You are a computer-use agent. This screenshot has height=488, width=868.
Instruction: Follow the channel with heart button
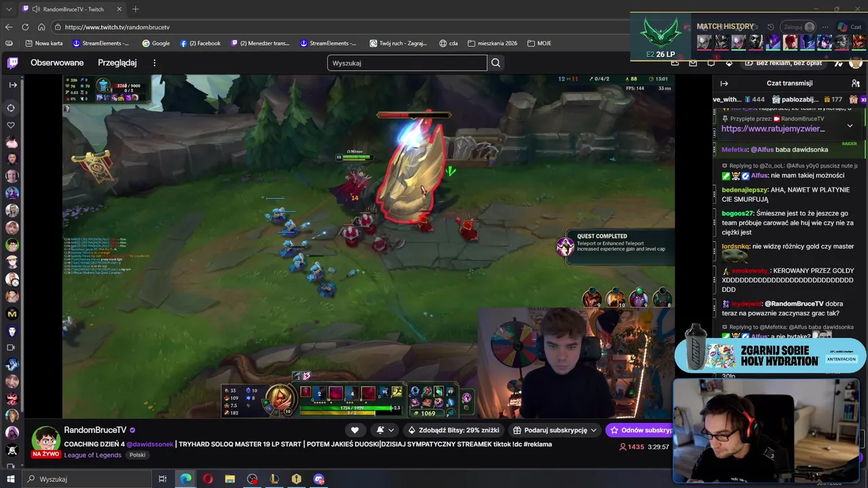pos(355,430)
